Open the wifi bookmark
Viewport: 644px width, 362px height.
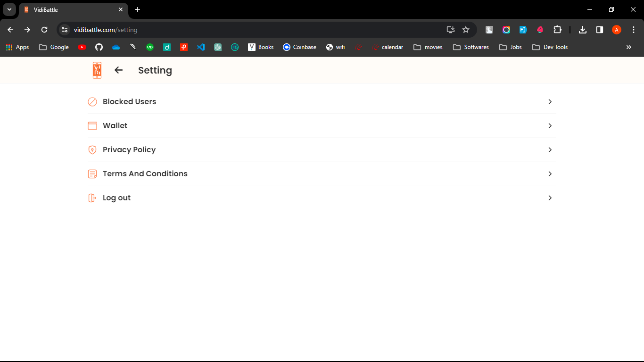coord(336,47)
